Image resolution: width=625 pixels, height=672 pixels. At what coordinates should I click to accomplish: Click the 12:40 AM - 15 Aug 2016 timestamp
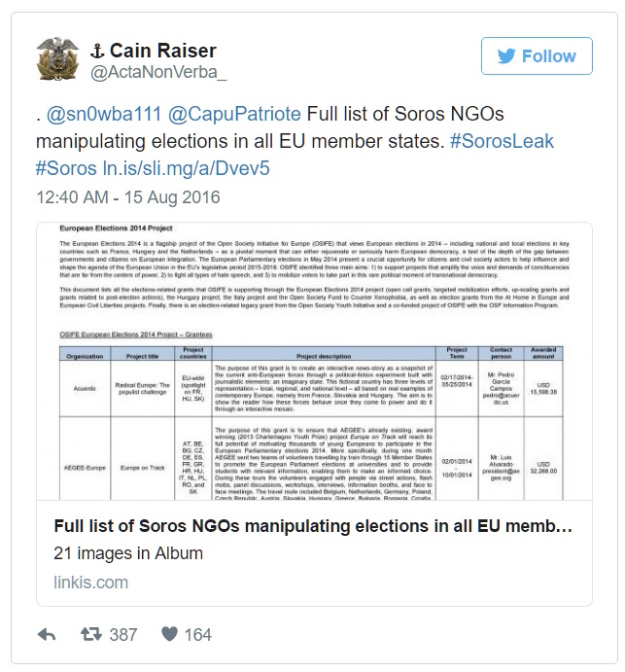(126, 197)
